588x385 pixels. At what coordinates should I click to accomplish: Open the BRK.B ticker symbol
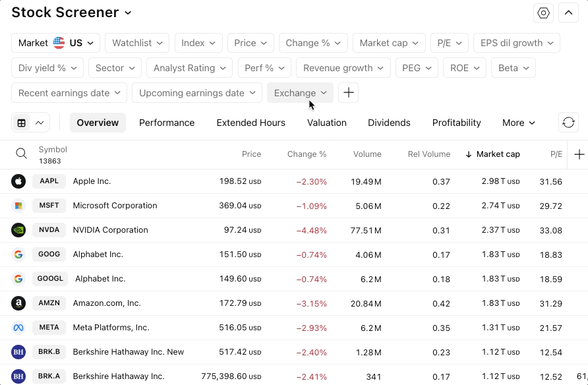49,351
